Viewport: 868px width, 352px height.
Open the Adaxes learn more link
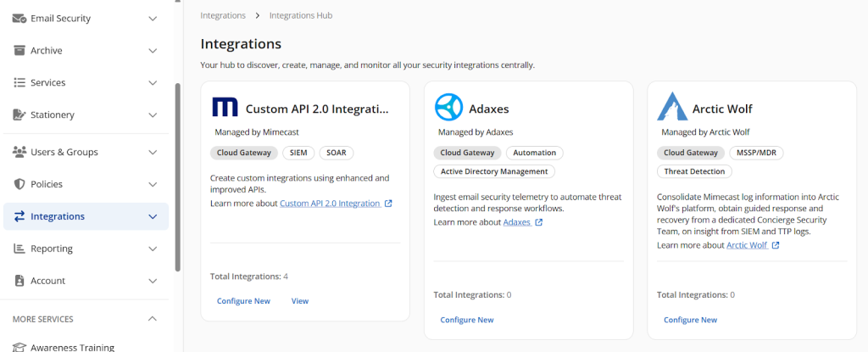pyautogui.click(x=517, y=222)
